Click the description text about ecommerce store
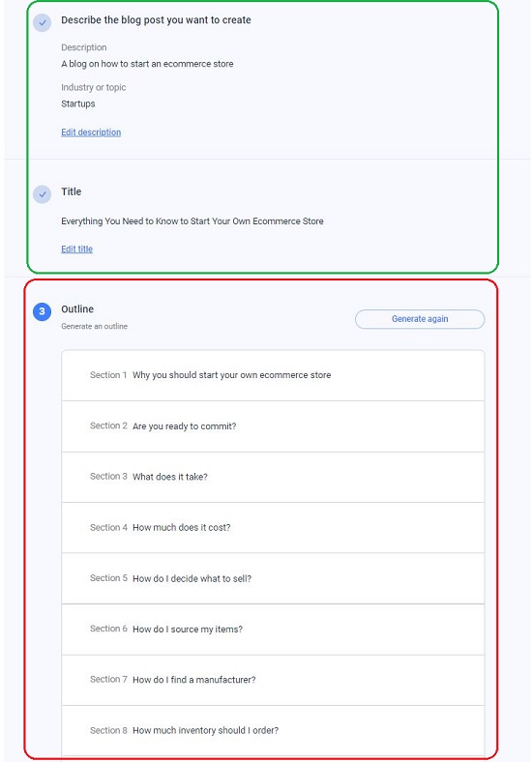 [x=147, y=64]
